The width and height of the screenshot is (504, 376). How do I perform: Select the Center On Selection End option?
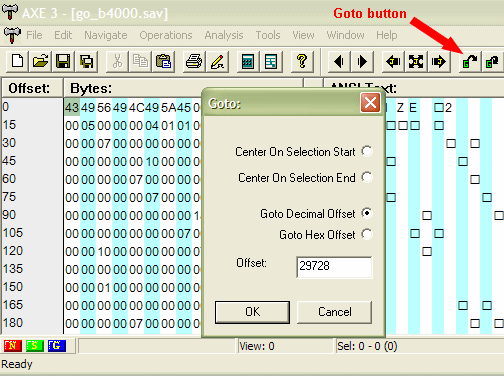[x=367, y=177]
